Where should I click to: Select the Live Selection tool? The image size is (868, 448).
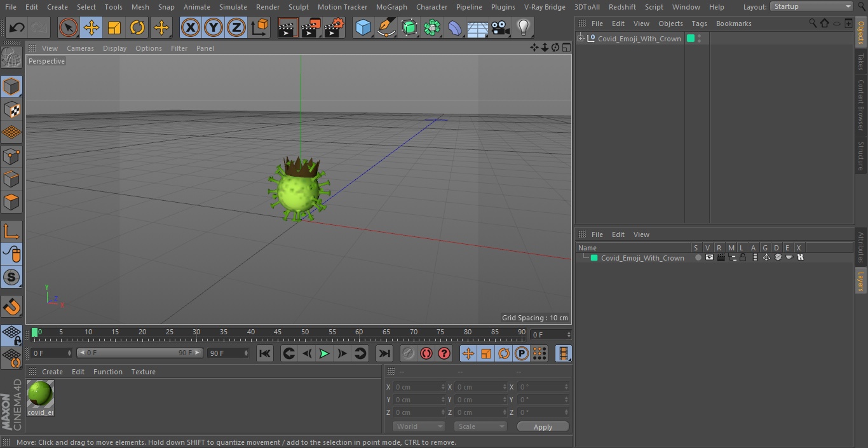coord(68,28)
